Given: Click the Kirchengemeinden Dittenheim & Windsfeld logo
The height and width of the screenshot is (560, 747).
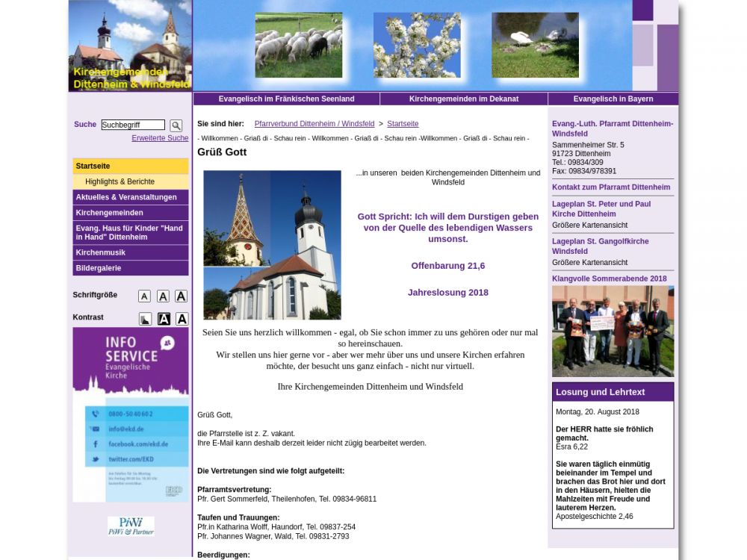Looking at the screenshot, I should [130, 46].
